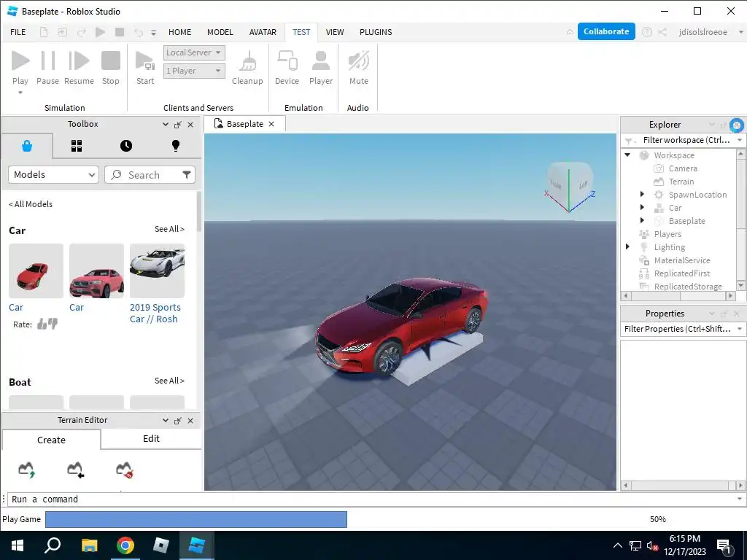
Task: Open the Toolbox Creations lightbulb tab
Action: point(175,146)
